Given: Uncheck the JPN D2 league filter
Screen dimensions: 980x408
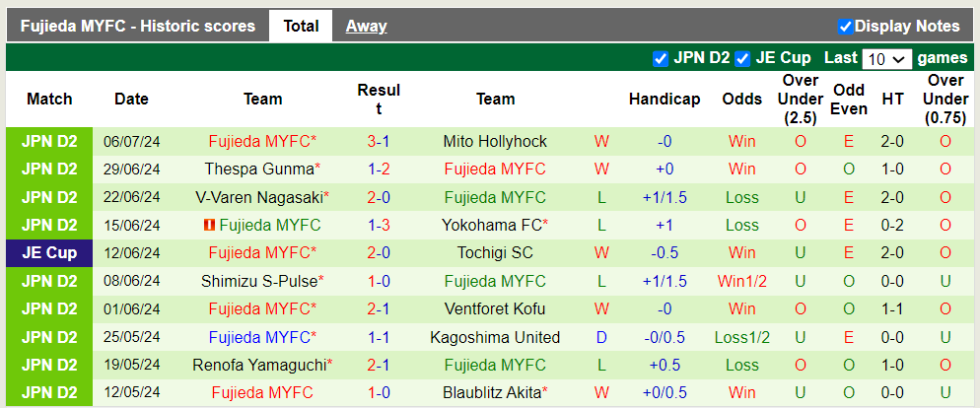Looking at the screenshot, I should coord(661,58).
